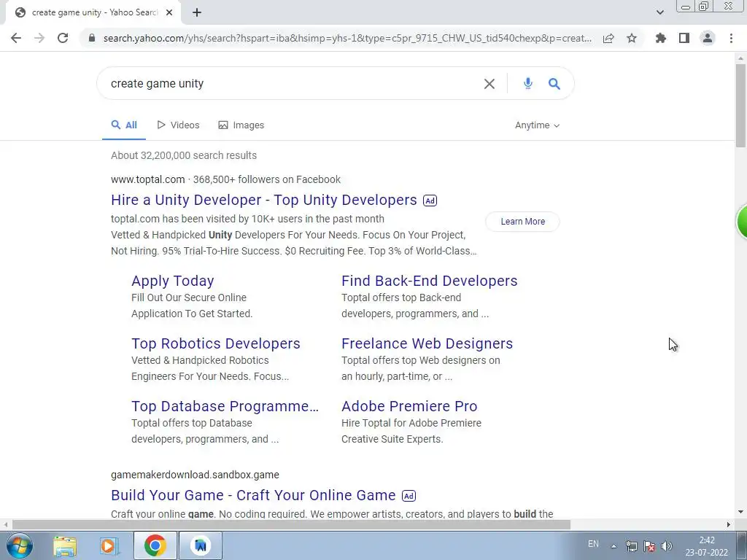The image size is (747, 560).
Task: Click the www.toptal.com URL text
Action: point(147,179)
